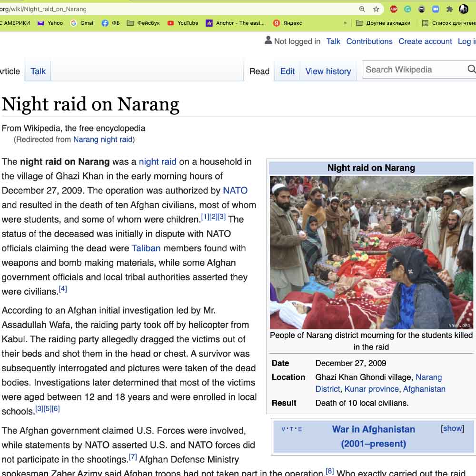This screenshot has width=476, height=476.
Task: Open the Extensions puzzle piece menu
Action: 450,9
